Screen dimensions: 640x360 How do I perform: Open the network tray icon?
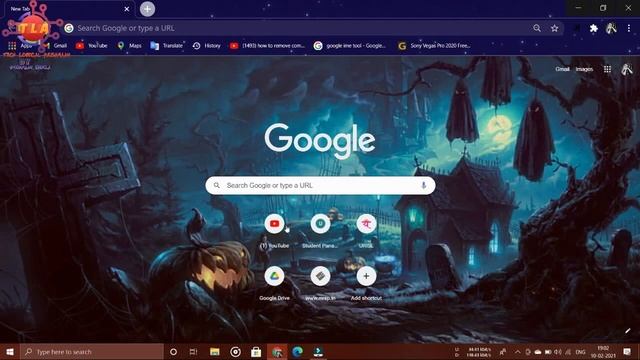(568, 352)
